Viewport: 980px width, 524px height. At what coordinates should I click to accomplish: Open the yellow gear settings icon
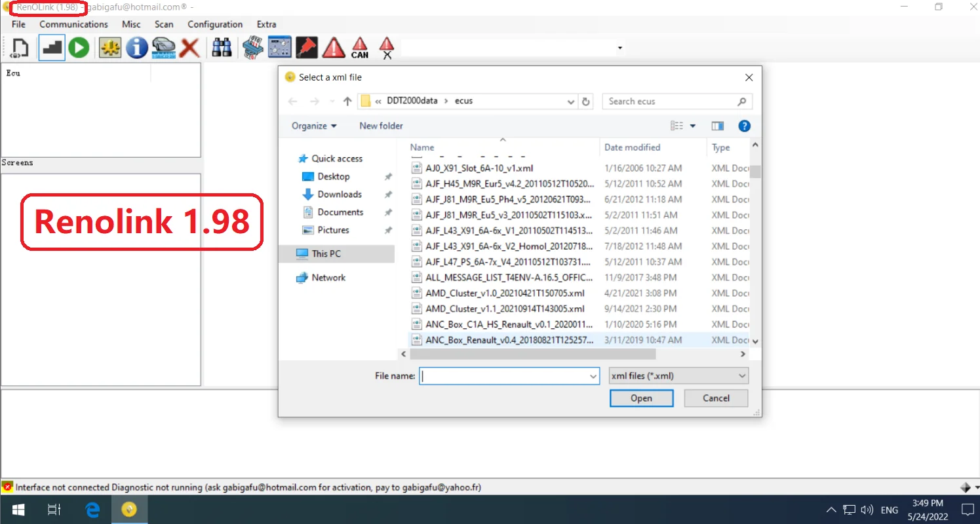(110, 48)
